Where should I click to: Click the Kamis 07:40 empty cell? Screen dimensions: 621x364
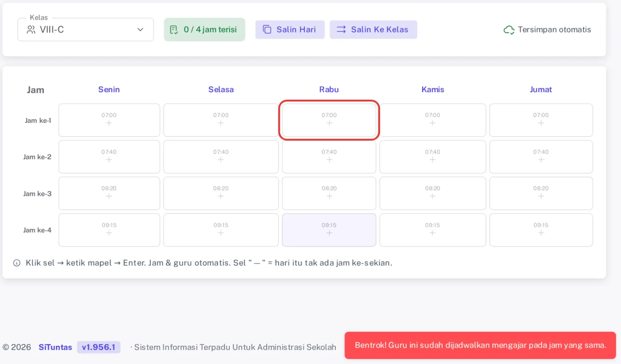point(433,157)
